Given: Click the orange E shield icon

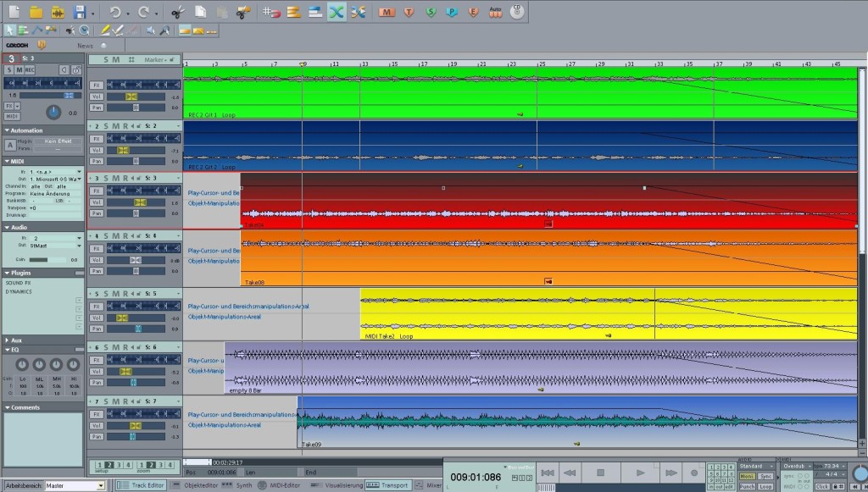Looking at the screenshot, I should click(474, 12).
